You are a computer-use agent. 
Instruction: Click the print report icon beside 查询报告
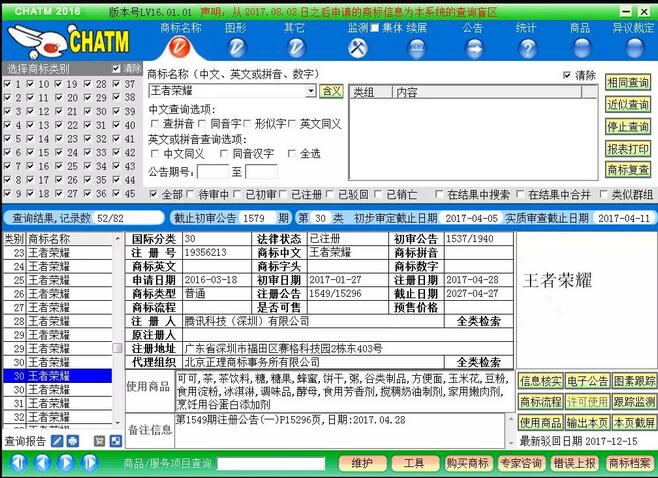pos(73,441)
